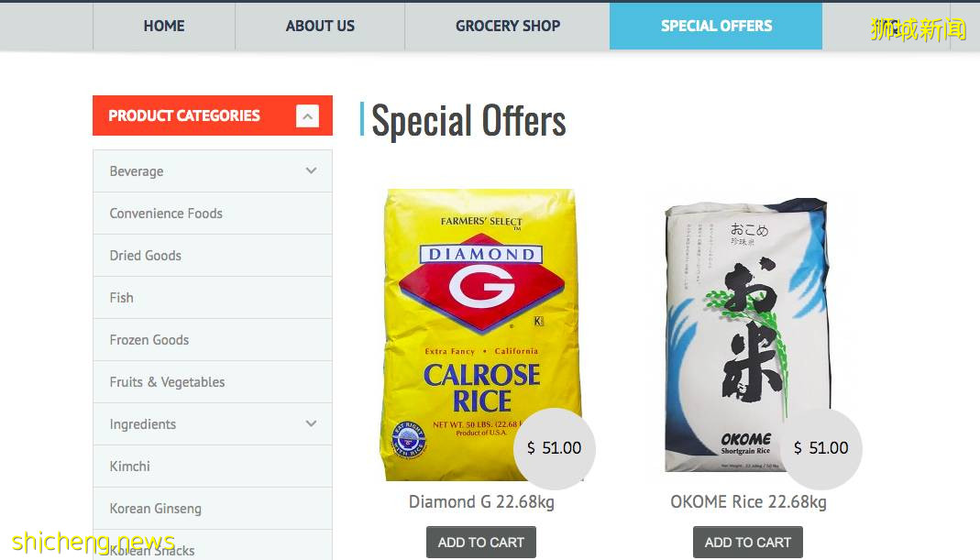Collapse the Product Categories panel arrow

[307, 115]
